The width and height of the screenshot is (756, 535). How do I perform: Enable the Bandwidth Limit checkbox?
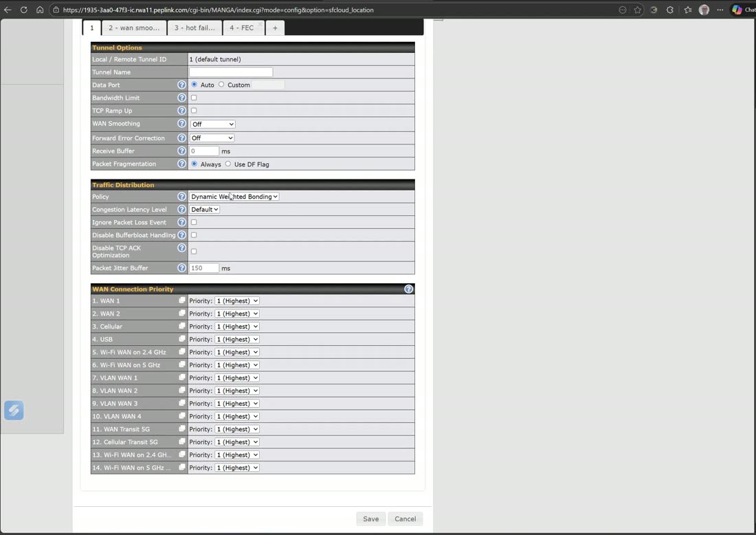coord(194,98)
